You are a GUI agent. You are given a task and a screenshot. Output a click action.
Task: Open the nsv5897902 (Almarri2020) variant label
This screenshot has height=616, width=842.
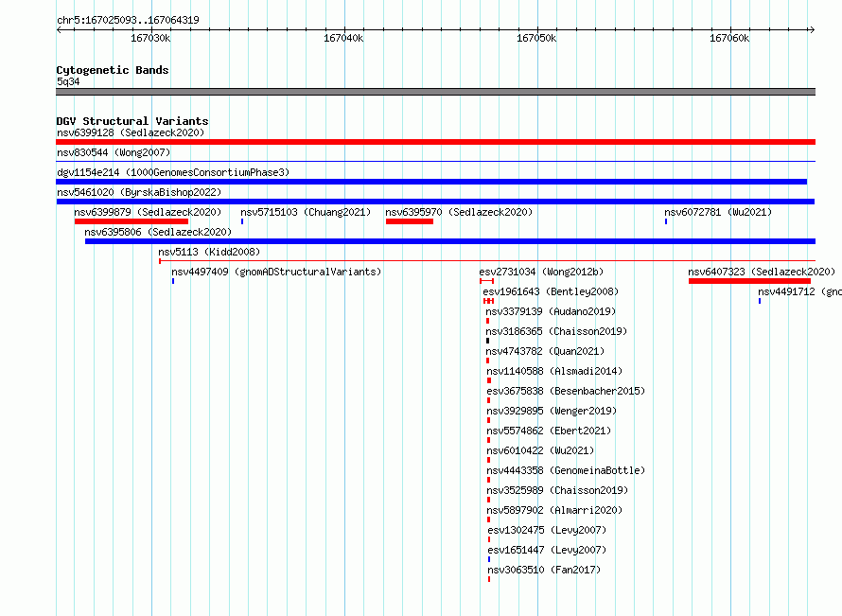click(x=554, y=510)
